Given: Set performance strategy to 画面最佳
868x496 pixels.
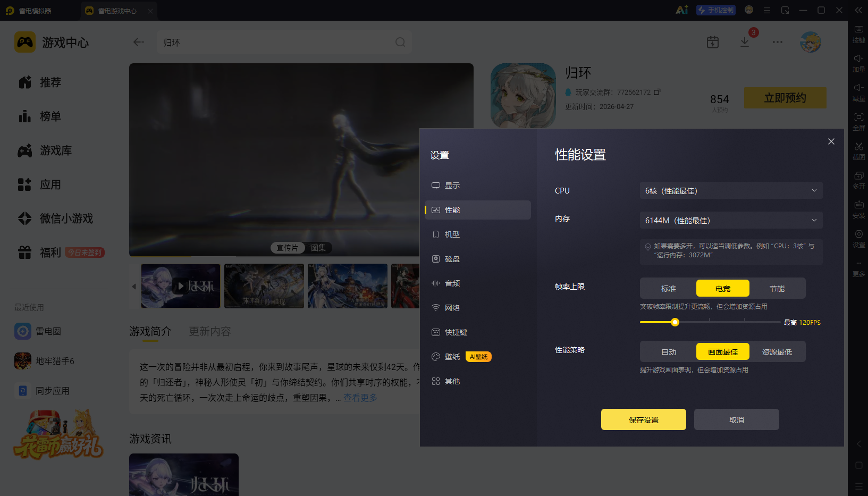Looking at the screenshot, I should (723, 351).
